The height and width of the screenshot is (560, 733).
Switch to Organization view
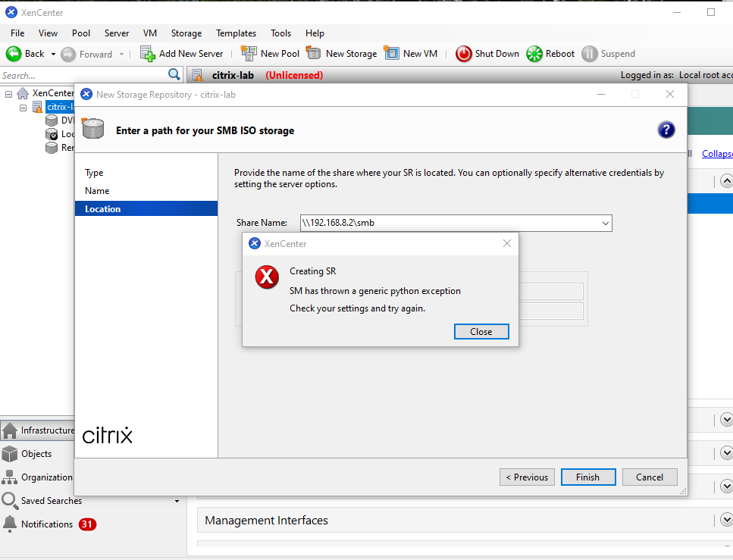(47, 477)
